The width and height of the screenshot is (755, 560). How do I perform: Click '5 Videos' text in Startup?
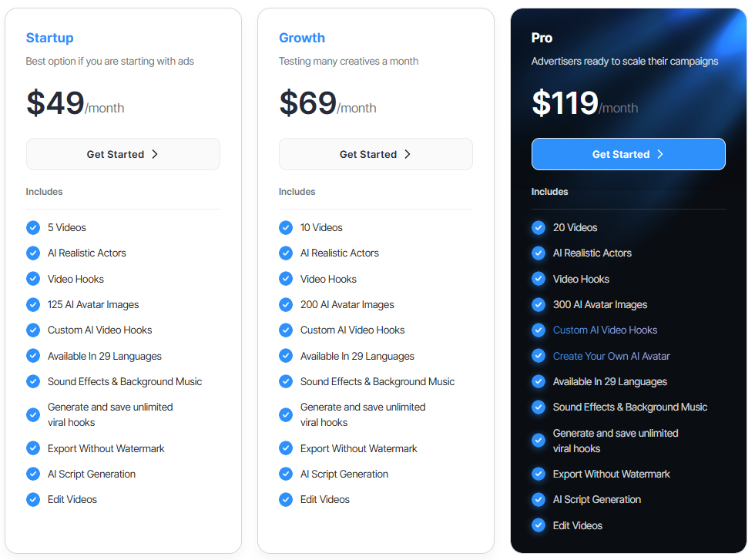click(67, 227)
